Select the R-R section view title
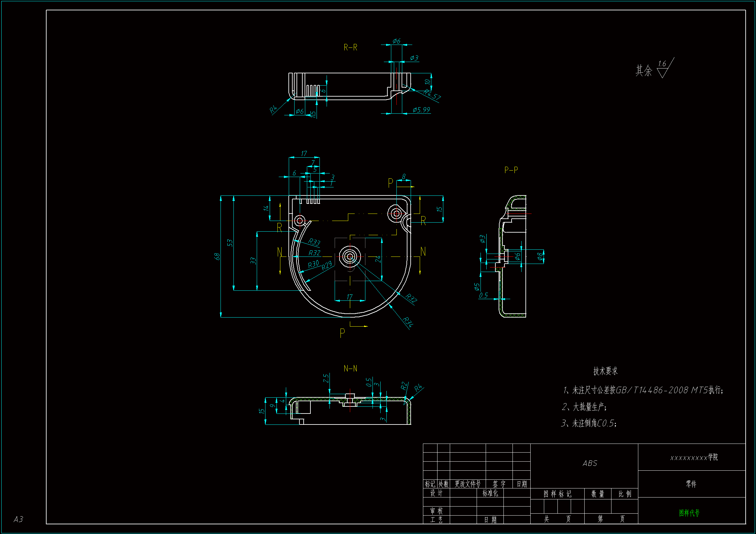This screenshot has height=534, width=756. (x=350, y=47)
